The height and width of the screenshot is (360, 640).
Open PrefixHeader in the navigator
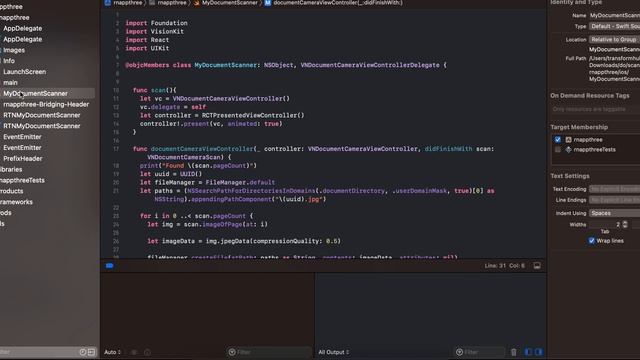coord(22,158)
